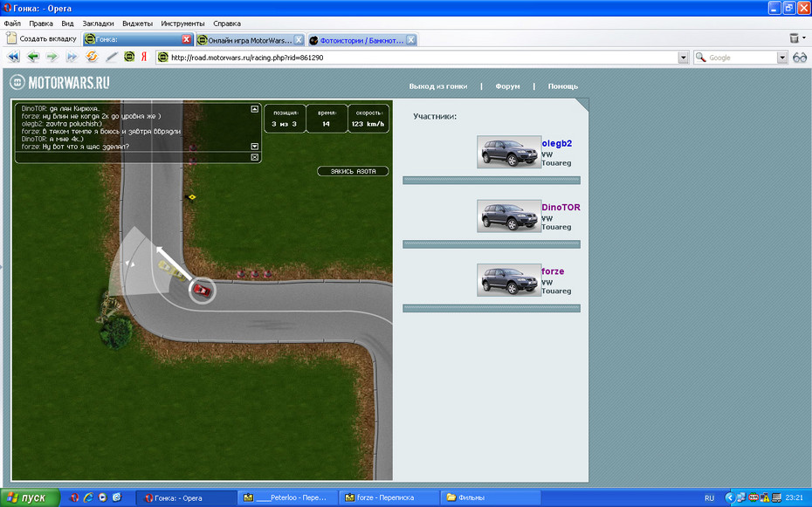The height and width of the screenshot is (507, 812).
Task: Launch Internet Explorer from quick launch
Action: pos(88,497)
